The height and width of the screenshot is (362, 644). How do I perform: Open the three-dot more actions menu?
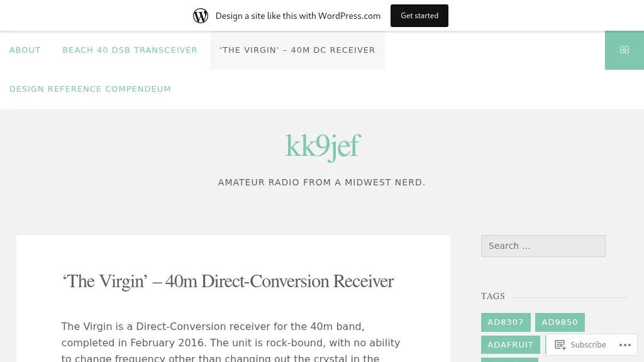click(x=625, y=345)
